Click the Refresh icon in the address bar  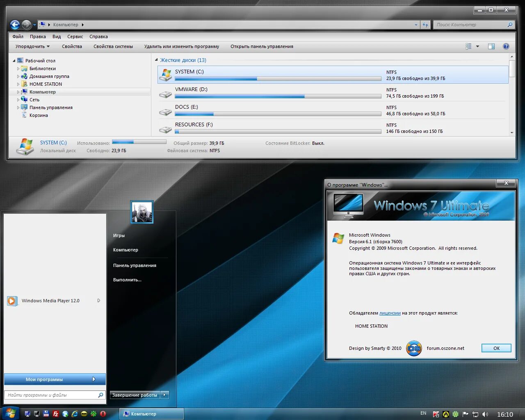425,25
